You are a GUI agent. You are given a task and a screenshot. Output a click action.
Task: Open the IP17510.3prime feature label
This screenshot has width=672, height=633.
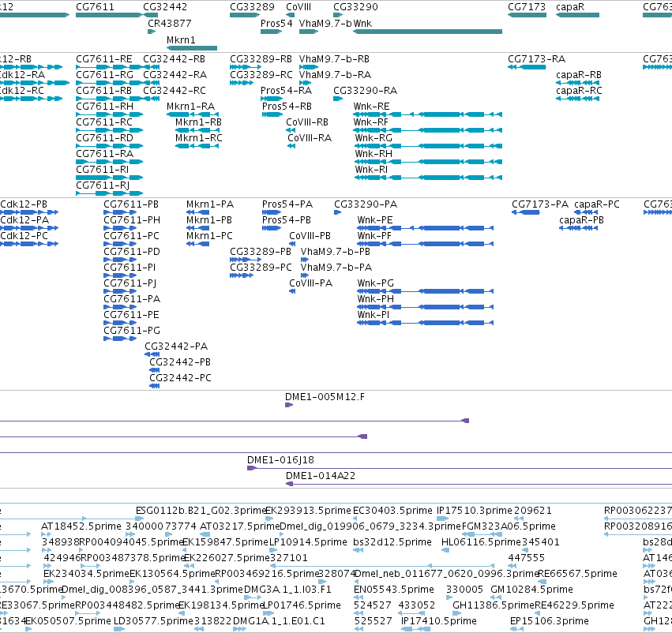(474, 511)
